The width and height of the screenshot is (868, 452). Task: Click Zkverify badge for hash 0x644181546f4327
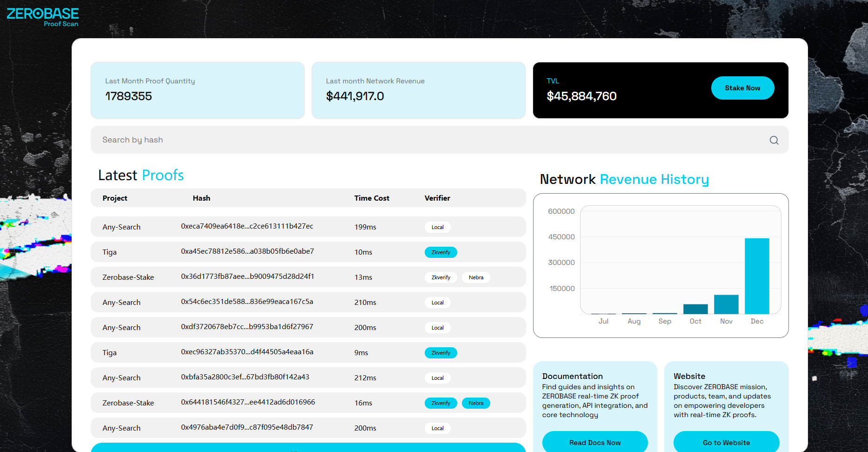click(x=441, y=403)
